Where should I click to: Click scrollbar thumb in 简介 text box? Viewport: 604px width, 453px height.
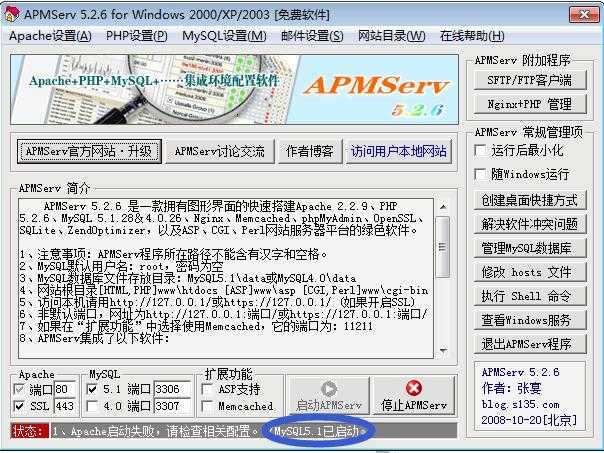pyautogui.click(x=443, y=247)
